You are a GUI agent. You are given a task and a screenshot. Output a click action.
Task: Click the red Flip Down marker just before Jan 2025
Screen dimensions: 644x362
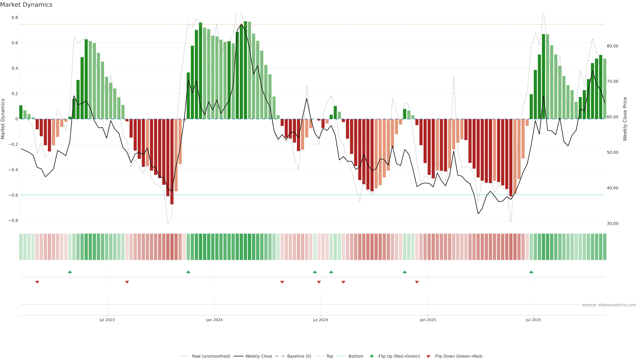[417, 282]
